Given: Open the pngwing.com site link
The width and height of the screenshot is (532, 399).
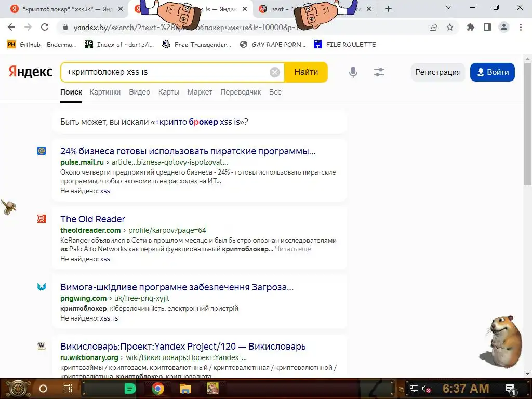Looking at the screenshot, I should click(84, 299).
